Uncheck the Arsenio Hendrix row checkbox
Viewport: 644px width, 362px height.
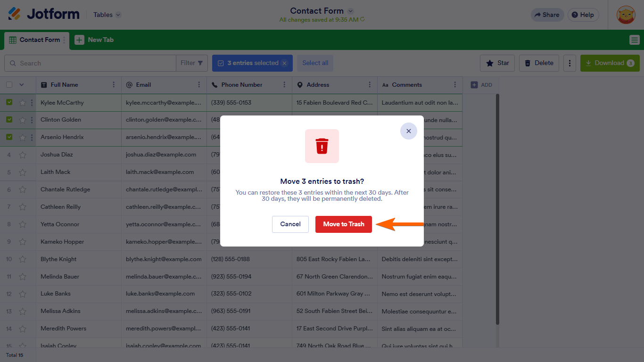pos(9,137)
